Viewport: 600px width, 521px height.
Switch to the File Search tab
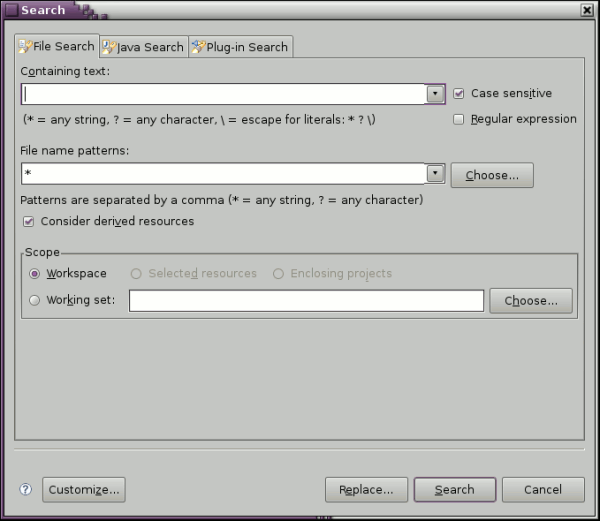pos(57,46)
